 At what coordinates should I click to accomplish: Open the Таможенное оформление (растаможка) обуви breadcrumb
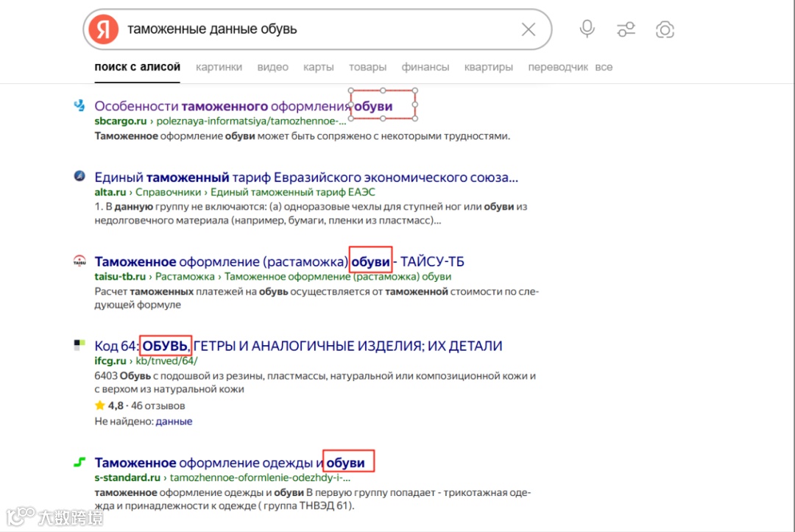[x=338, y=277]
